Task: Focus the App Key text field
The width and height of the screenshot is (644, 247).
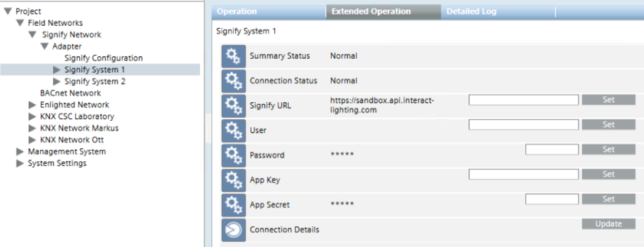Action: (523, 175)
